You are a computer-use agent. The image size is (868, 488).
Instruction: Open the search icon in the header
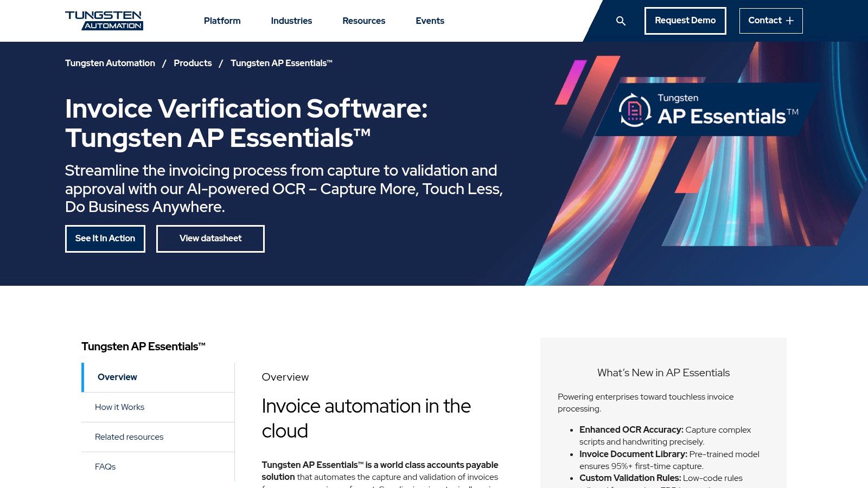pyautogui.click(x=620, y=21)
